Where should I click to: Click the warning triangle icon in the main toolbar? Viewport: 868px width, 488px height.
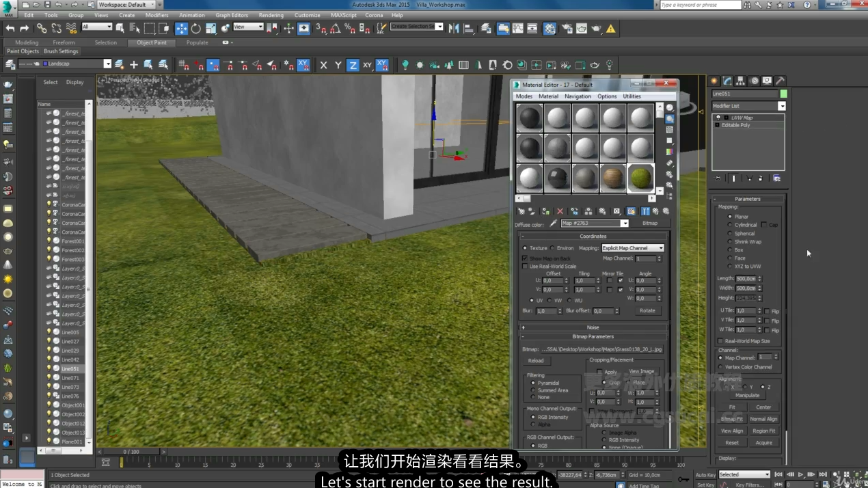[x=610, y=28]
